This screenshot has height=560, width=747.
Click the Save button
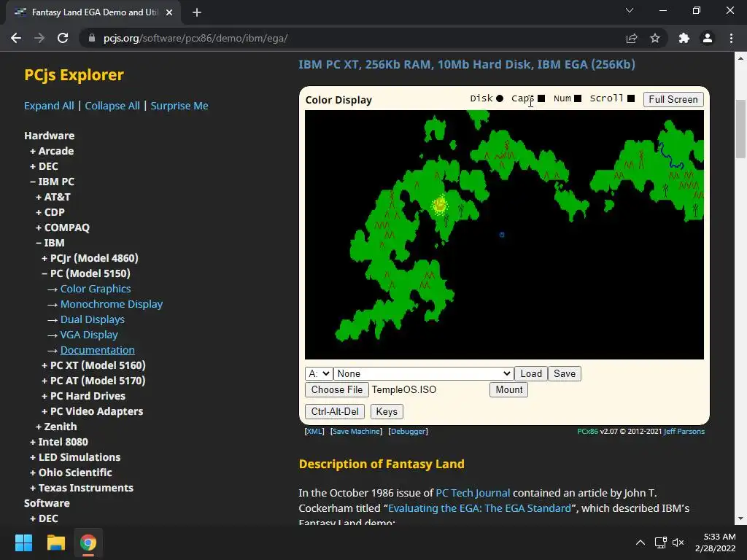pyautogui.click(x=565, y=373)
